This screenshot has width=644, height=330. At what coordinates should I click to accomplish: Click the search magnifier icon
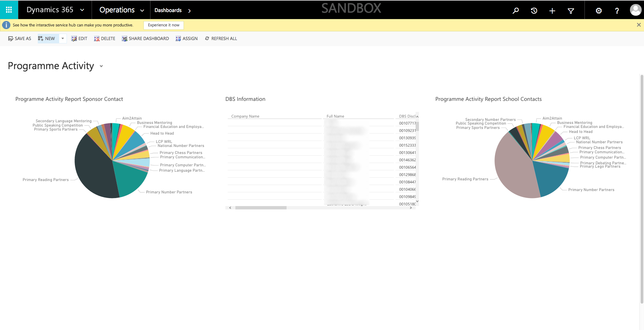click(x=516, y=11)
